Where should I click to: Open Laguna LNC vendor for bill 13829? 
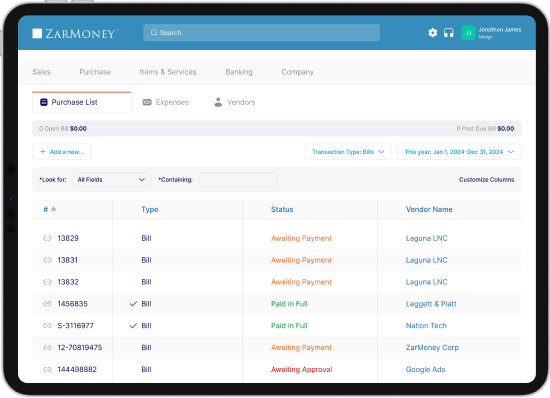pyautogui.click(x=427, y=238)
